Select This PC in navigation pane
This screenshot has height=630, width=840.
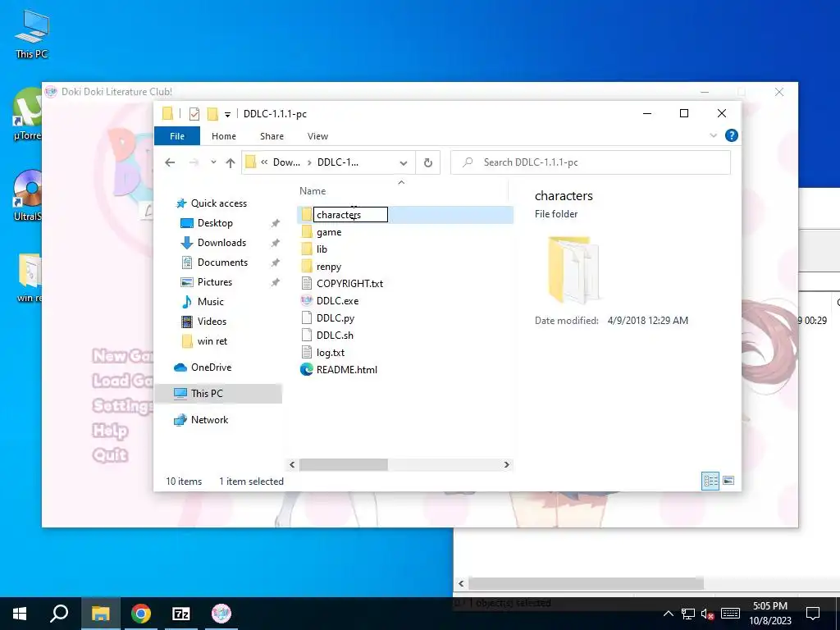207,393
